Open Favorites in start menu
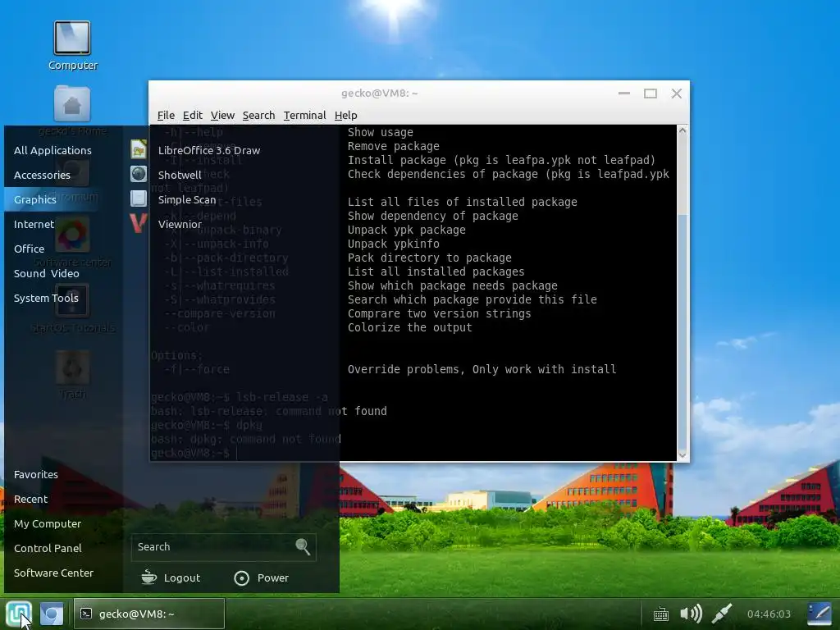 [36, 475]
